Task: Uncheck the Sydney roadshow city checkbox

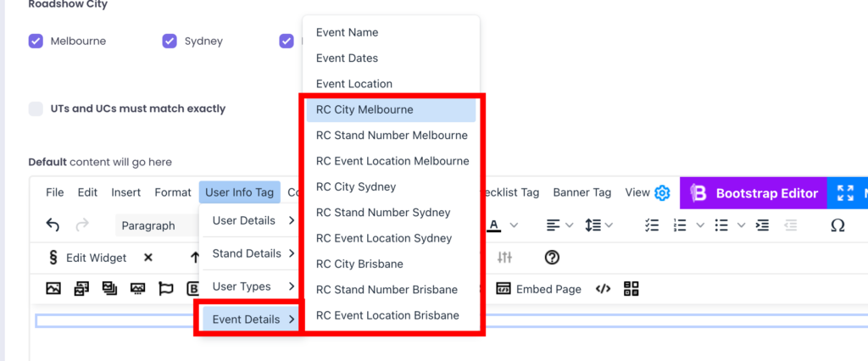Action: (170, 41)
